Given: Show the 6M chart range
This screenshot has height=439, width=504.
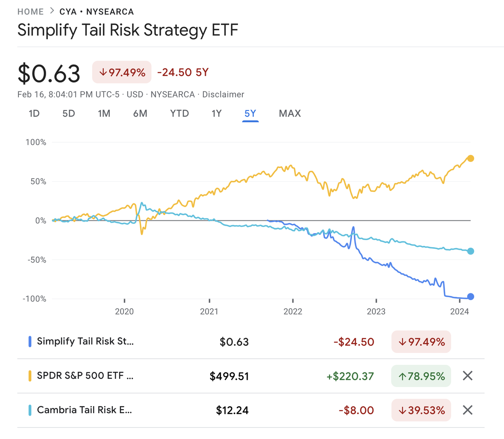Looking at the screenshot, I should [x=140, y=114].
